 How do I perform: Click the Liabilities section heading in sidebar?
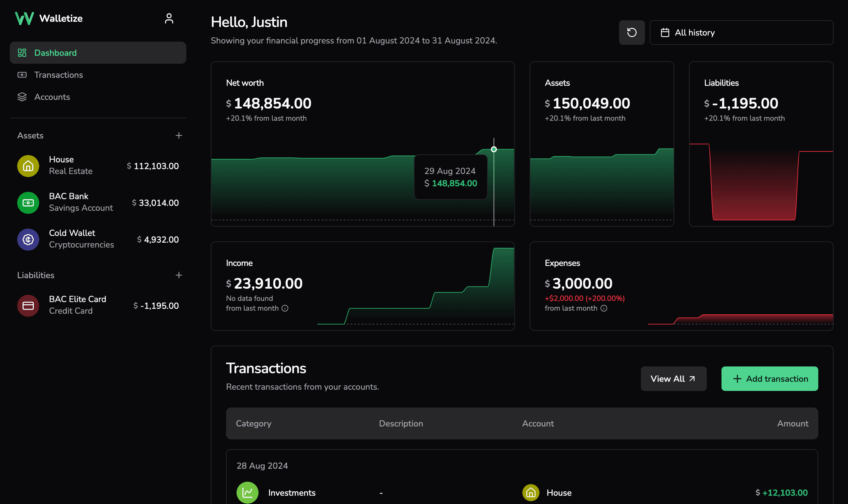pos(36,275)
